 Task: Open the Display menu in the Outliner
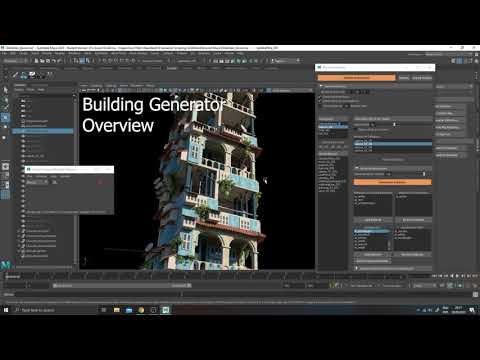pyautogui.click(x=19, y=90)
